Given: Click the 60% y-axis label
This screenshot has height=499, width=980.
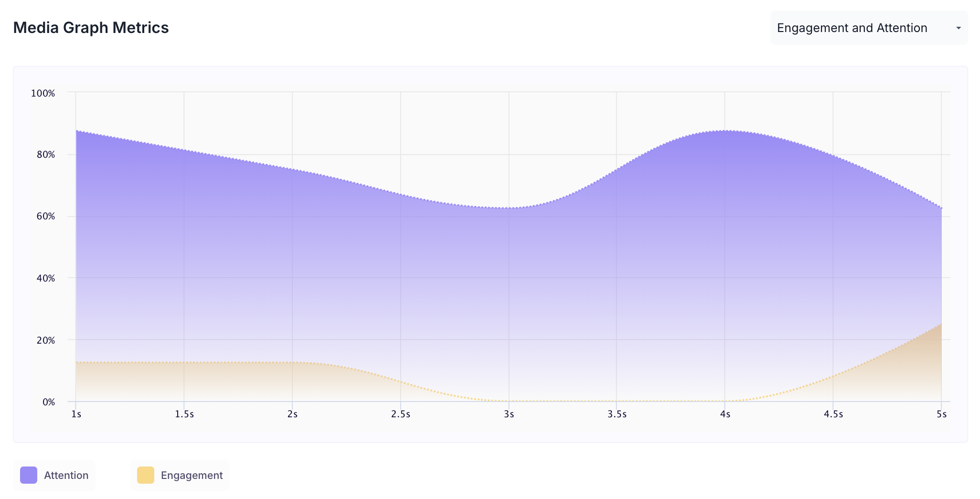Looking at the screenshot, I should 45,217.
